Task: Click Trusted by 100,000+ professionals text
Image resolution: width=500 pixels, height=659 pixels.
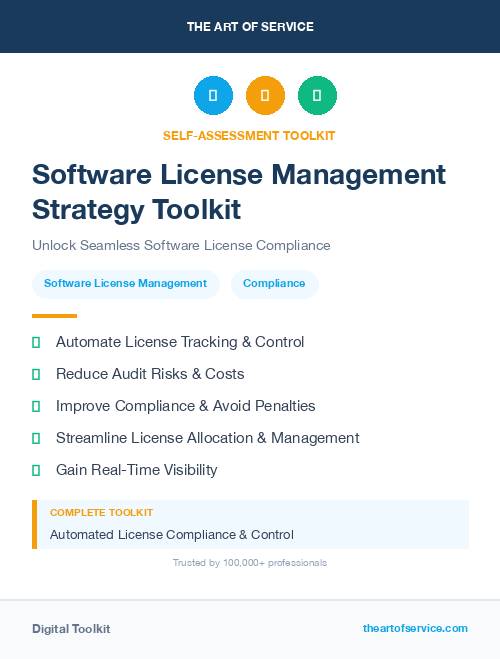Action: coord(250,563)
